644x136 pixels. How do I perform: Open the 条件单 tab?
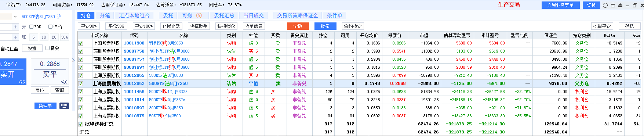click(334, 15)
